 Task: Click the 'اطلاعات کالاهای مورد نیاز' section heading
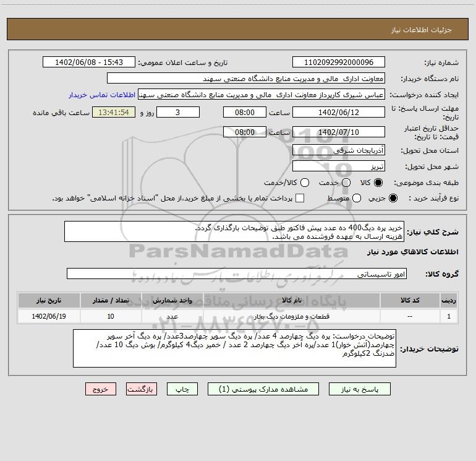point(412,252)
